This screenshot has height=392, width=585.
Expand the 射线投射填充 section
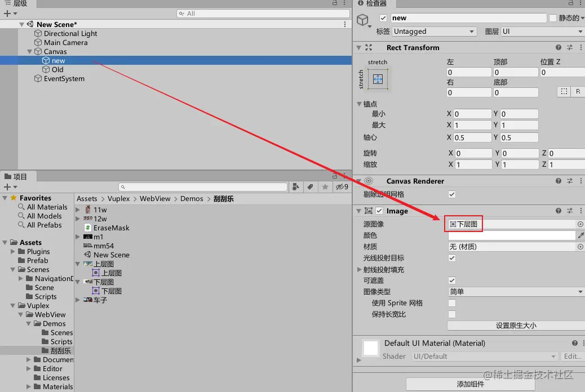coord(359,269)
